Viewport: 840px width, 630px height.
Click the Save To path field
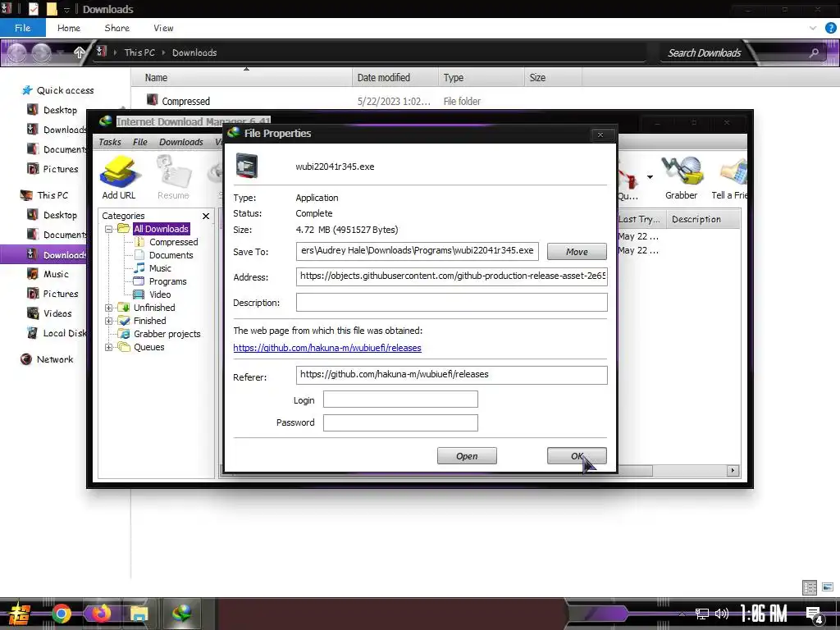pos(418,251)
